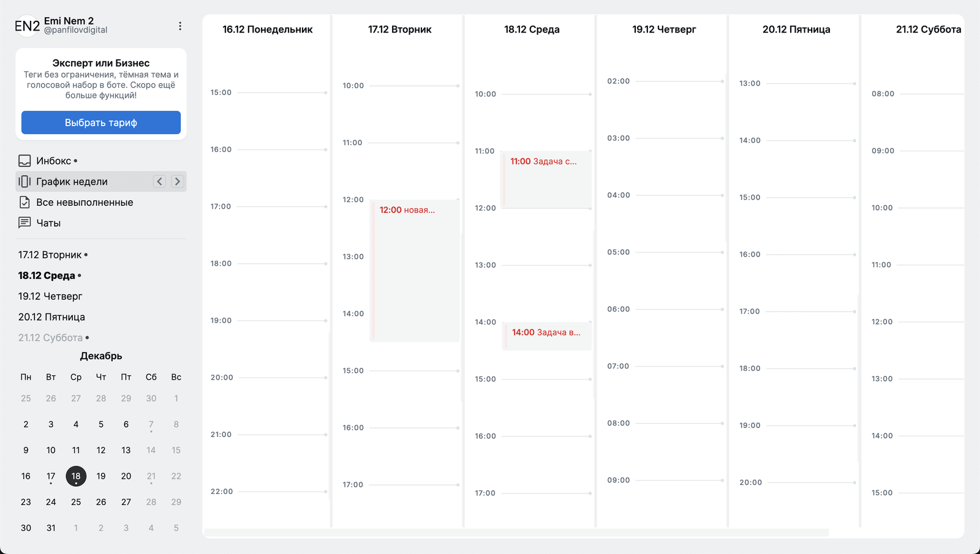The width and height of the screenshot is (980, 554).
Task: Click the horizontal scrollbar under the week grid
Action: (516, 533)
